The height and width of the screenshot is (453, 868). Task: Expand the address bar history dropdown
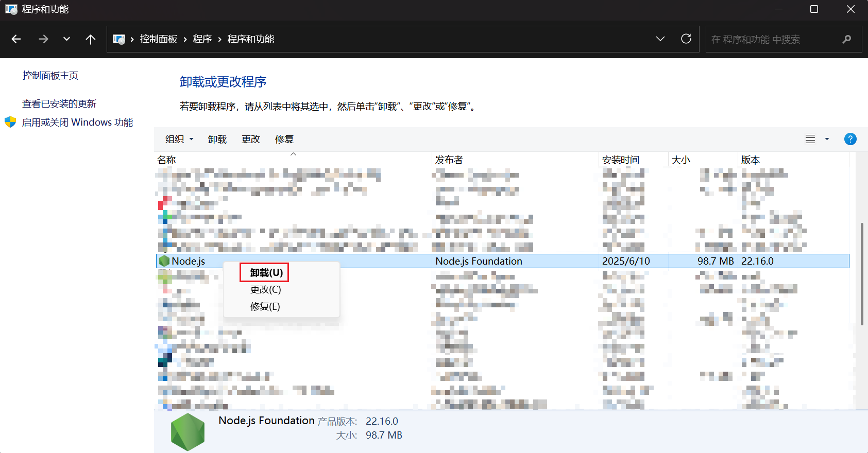660,39
